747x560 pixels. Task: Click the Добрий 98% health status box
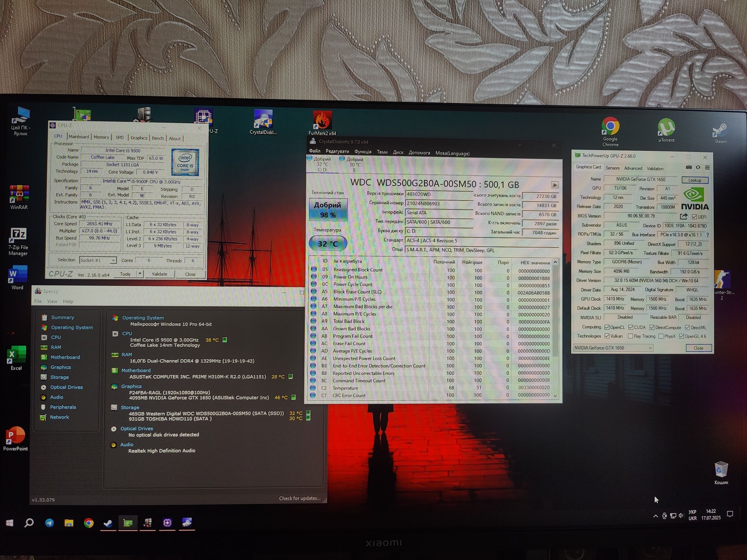click(x=328, y=209)
